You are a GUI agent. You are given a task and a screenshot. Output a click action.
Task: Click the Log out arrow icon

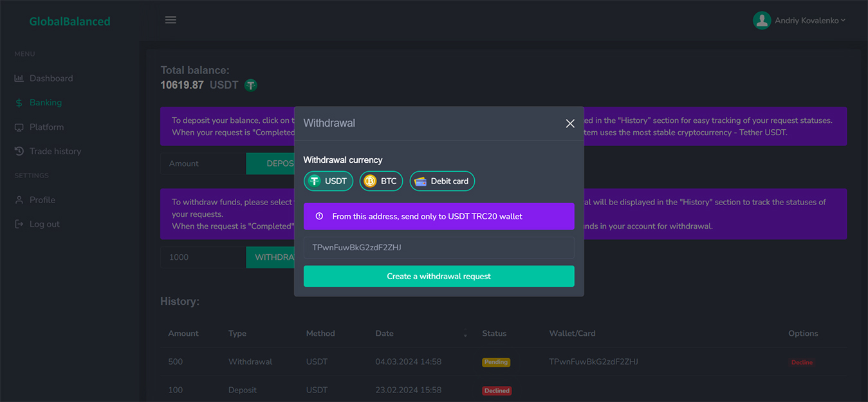[19, 224]
